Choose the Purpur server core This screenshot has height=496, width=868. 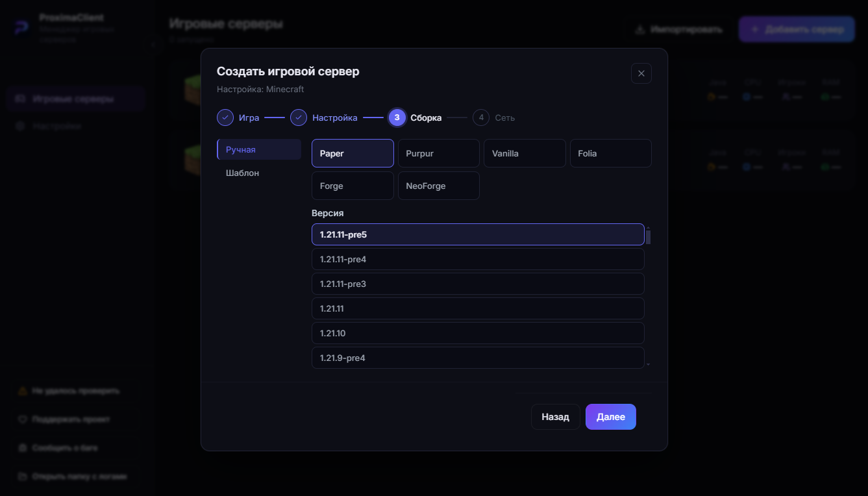coord(439,153)
